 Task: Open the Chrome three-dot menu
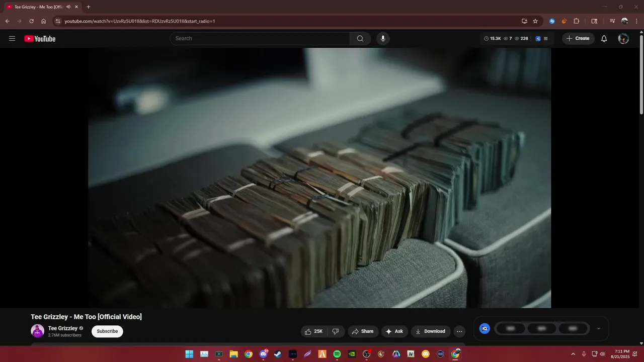point(636,21)
